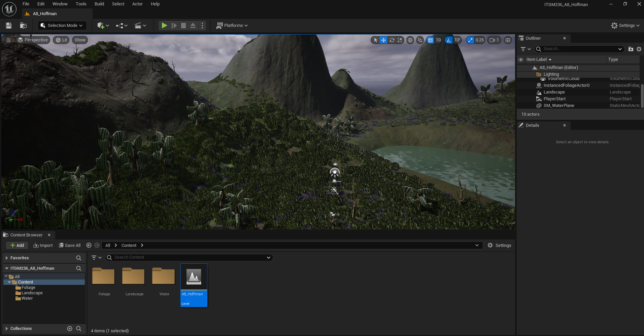Open the Build menu
The image size is (644, 336).
(x=99, y=4)
